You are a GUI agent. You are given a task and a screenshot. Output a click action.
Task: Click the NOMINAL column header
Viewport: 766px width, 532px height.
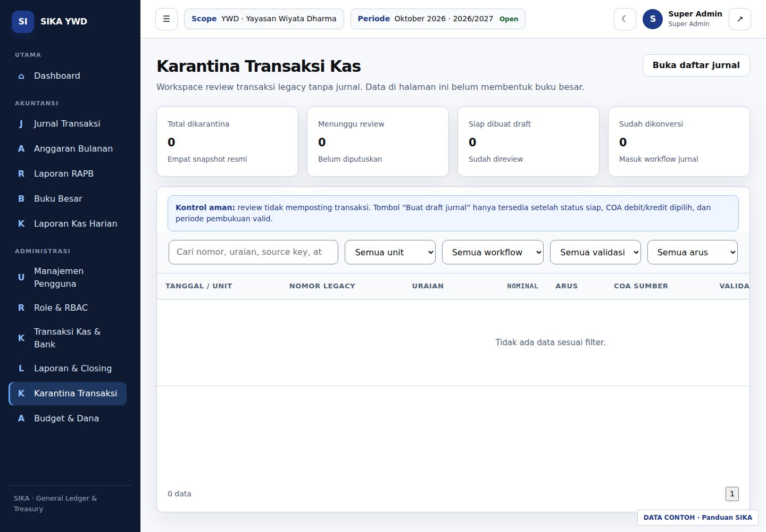tap(522, 286)
